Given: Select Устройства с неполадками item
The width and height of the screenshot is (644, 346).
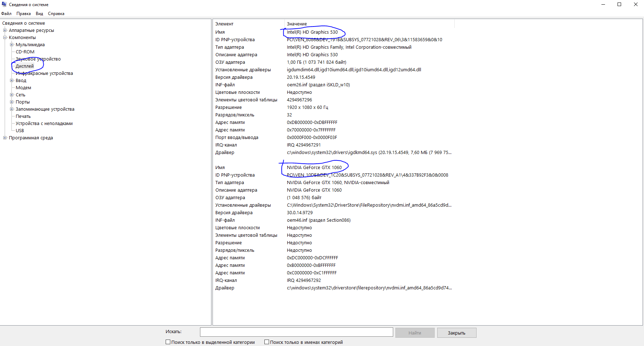Looking at the screenshot, I should click(44, 124).
